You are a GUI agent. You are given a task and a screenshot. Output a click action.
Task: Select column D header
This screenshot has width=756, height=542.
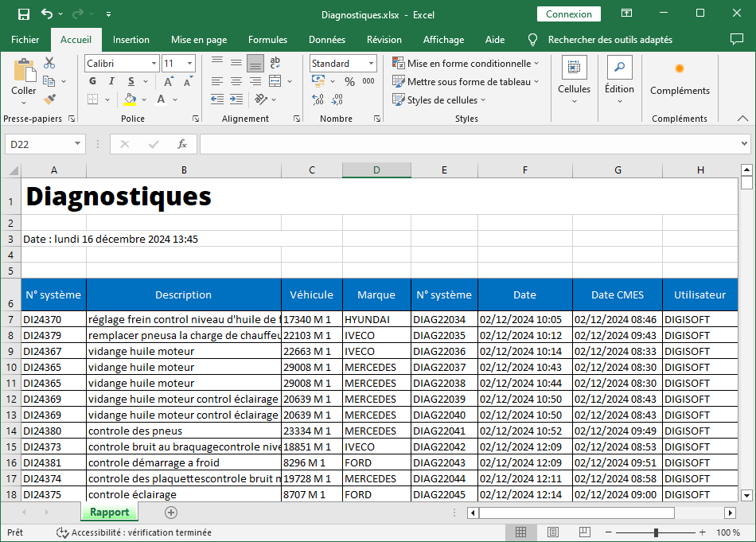click(376, 170)
